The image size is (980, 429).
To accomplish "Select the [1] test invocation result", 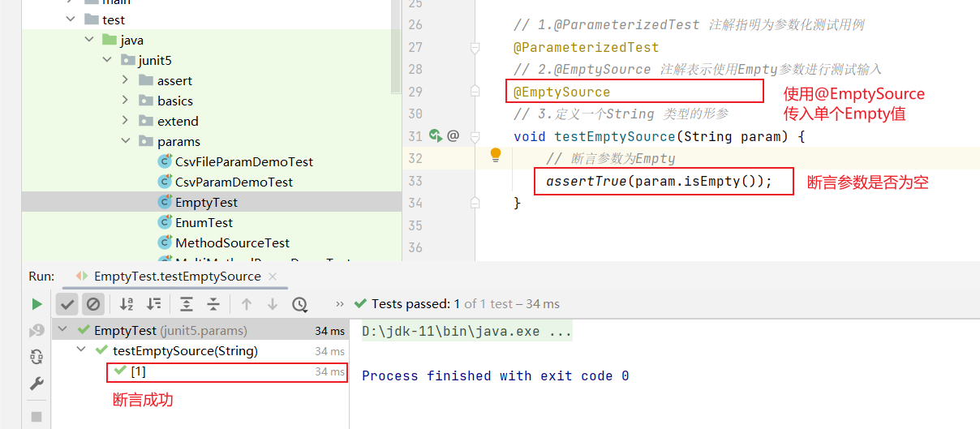I will (138, 371).
